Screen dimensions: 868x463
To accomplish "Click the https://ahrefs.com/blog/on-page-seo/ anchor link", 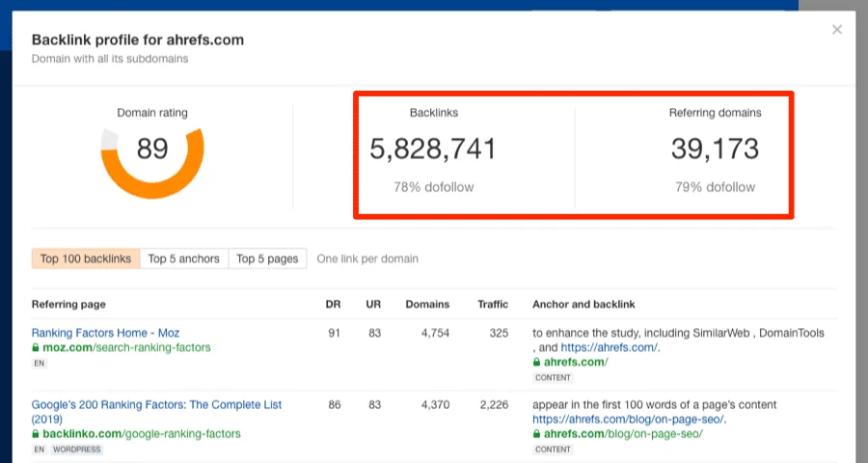I will (x=629, y=420).
